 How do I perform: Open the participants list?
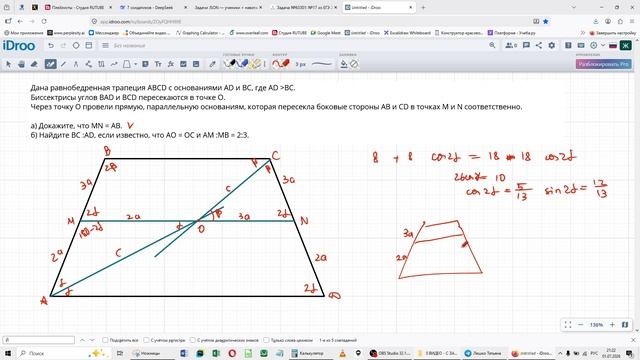point(511,45)
